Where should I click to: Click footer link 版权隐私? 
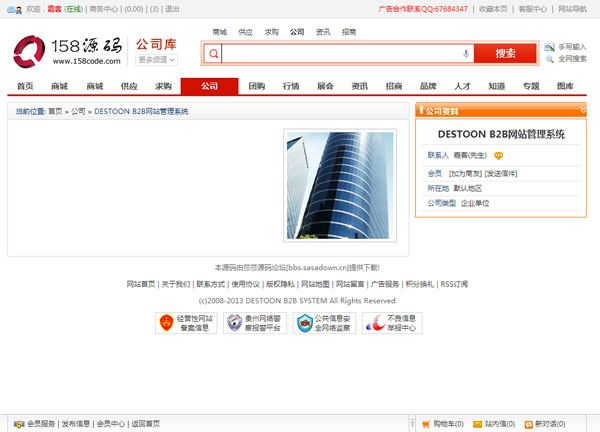point(280,284)
